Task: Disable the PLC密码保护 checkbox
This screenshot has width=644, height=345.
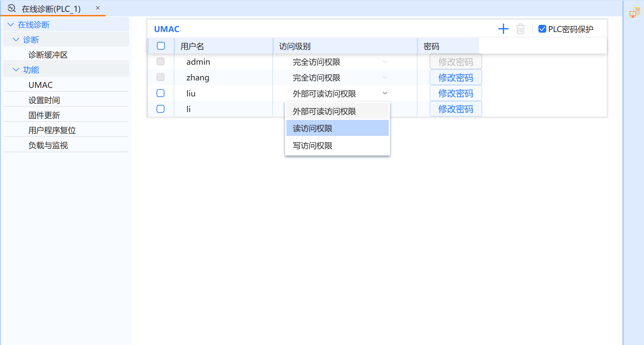Action: coord(542,29)
